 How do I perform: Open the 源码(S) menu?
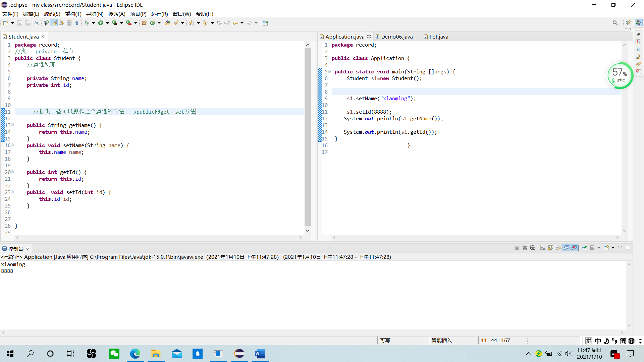52,14
